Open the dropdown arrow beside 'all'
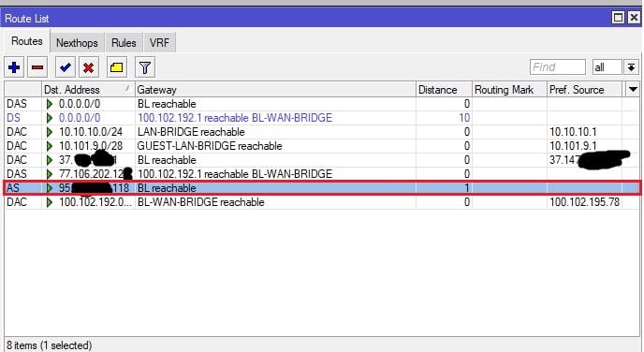The image size is (644, 352). (631, 67)
